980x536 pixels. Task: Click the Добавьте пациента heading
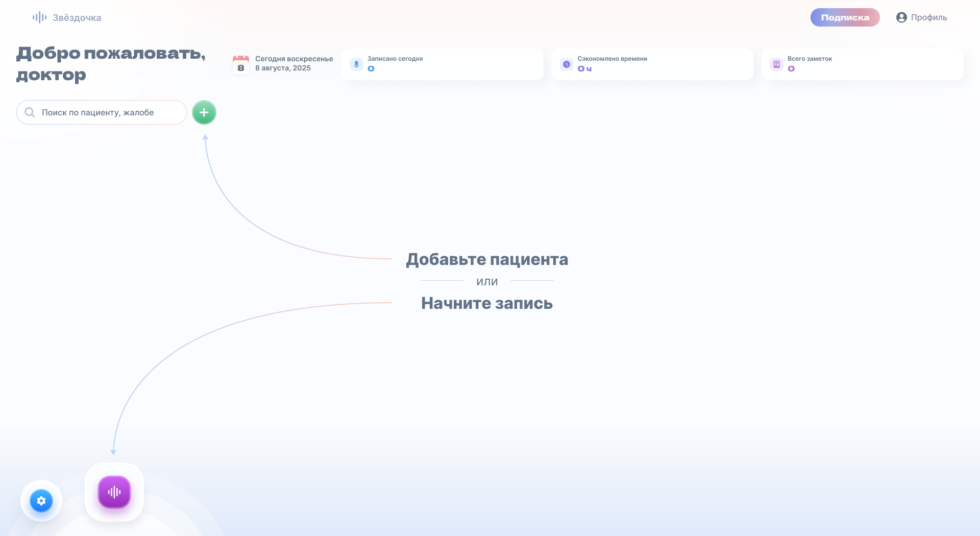pos(487,259)
